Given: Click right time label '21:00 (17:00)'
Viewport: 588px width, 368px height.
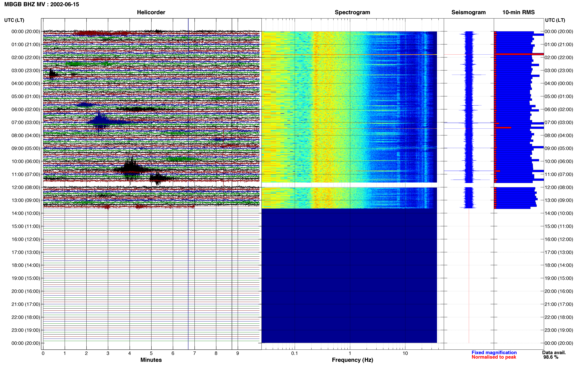Looking at the screenshot, I should [559, 304].
